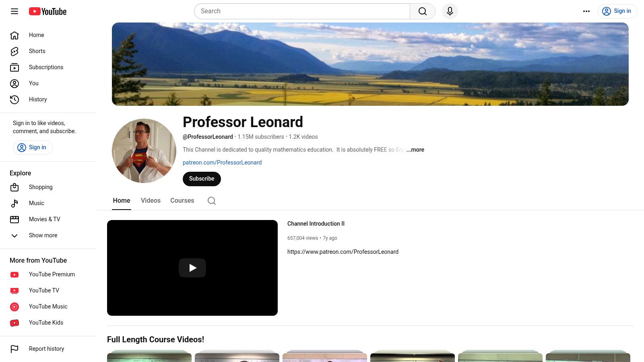644x362 pixels.
Task: Switch to the Videos tab
Action: click(151, 201)
